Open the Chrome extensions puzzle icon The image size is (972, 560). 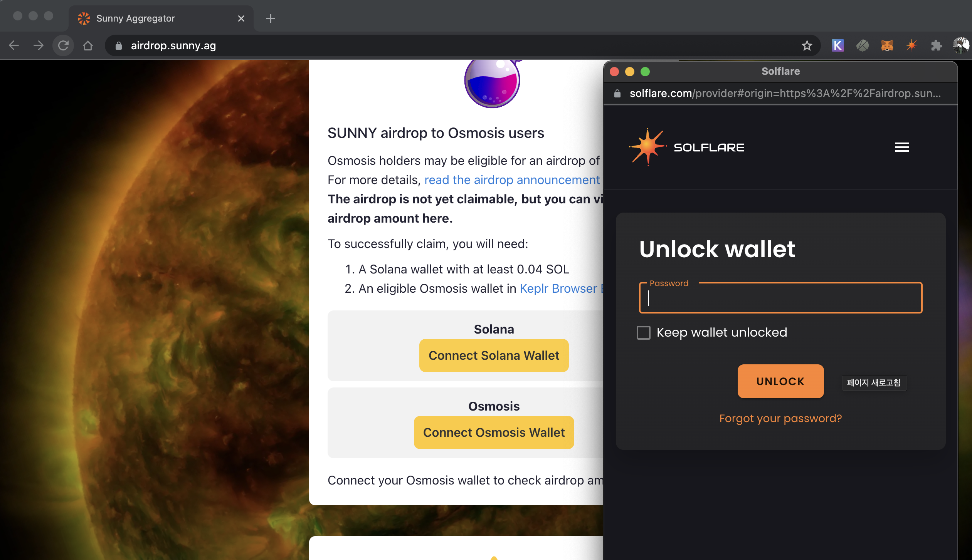tap(936, 45)
